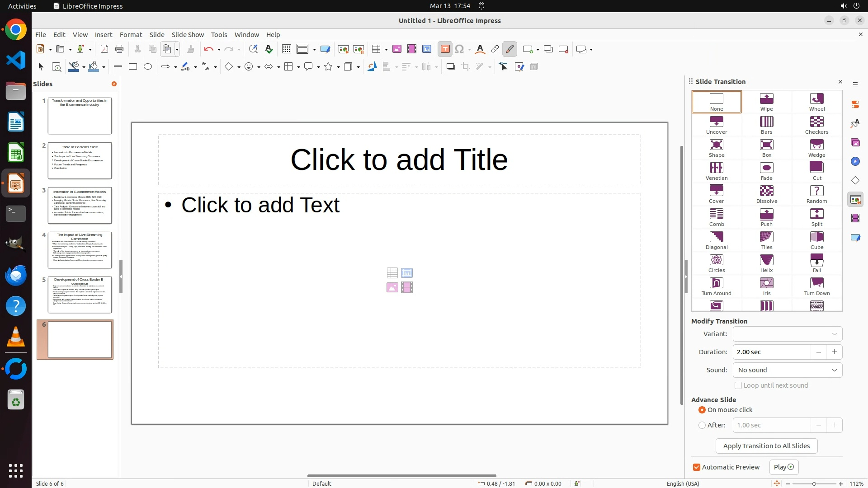
Task: Open the Format menu
Action: [x=131, y=35]
